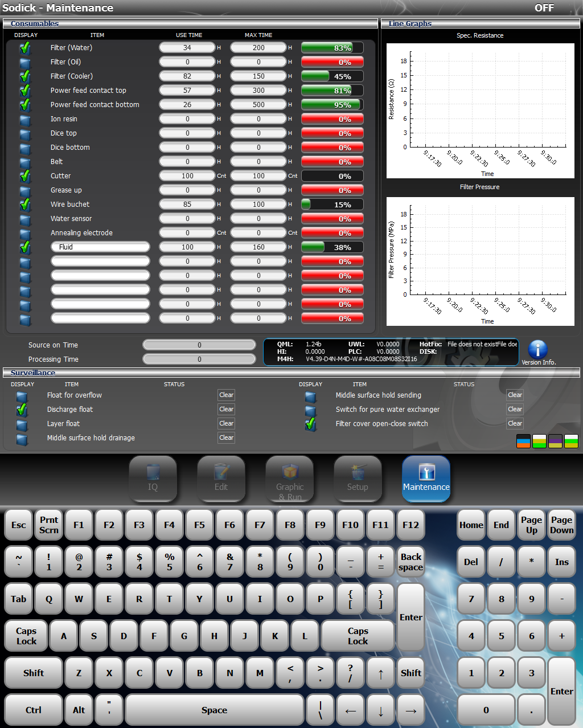
Task: Click the F5 function key
Action: [199, 525]
